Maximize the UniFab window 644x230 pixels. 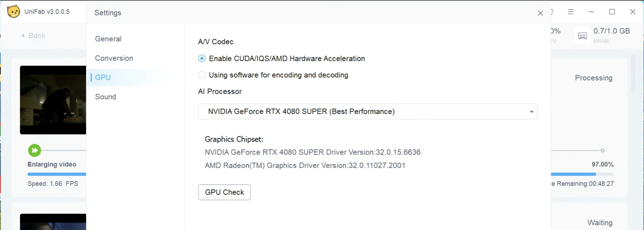click(612, 12)
